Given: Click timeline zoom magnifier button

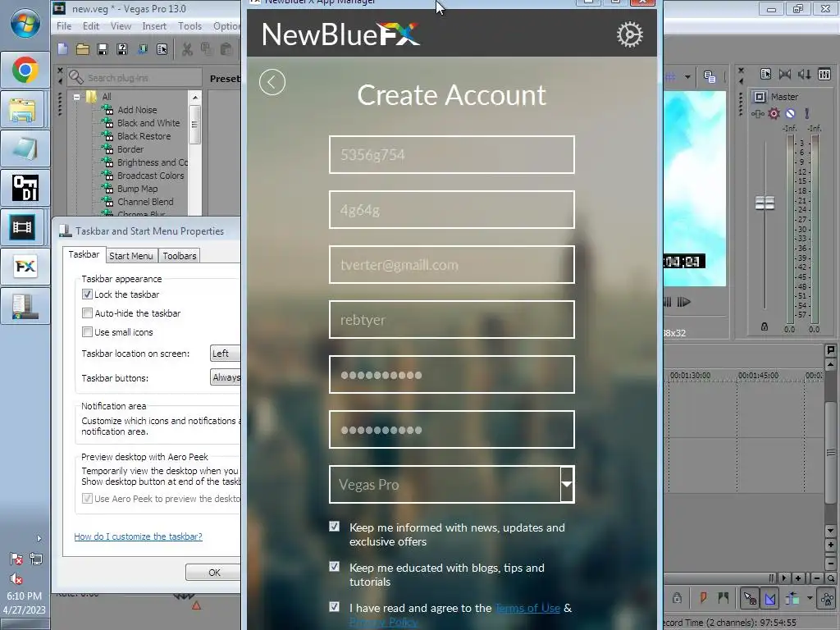Looking at the screenshot, I should pos(830,578).
